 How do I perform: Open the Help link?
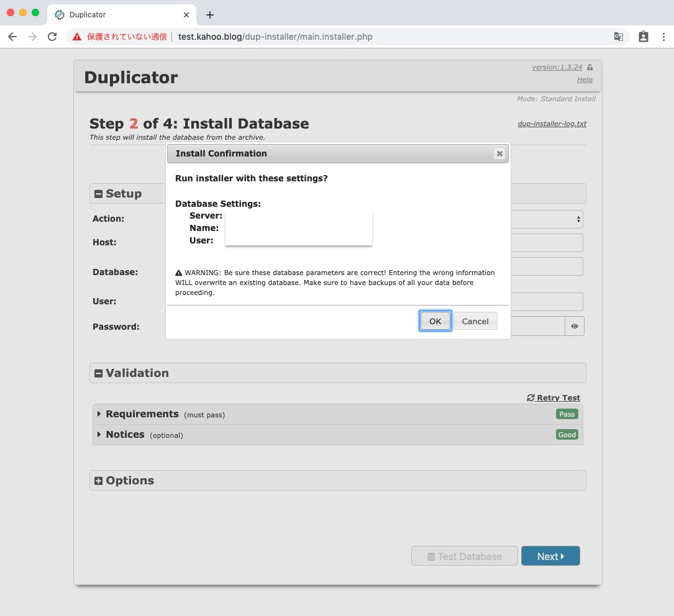(x=585, y=79)
